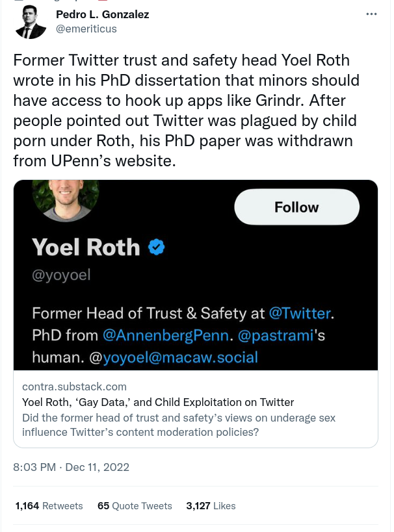This screenshot has height=532, width=394.
Task: Click the @pastrami mention
Action: click(x=276, y=335)
